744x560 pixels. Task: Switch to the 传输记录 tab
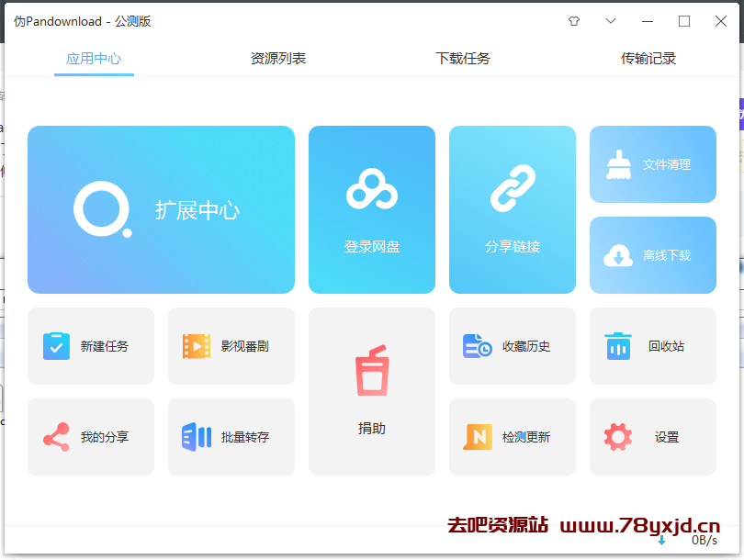pos(648,59)
